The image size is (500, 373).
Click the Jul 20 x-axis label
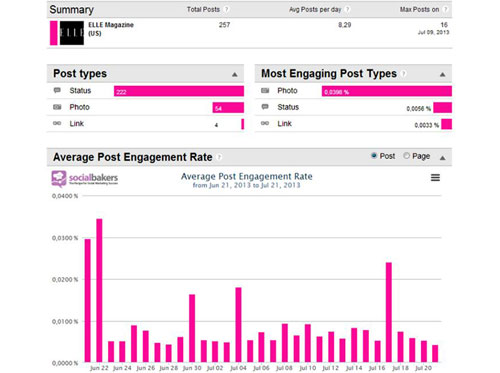tap(423, 368)
